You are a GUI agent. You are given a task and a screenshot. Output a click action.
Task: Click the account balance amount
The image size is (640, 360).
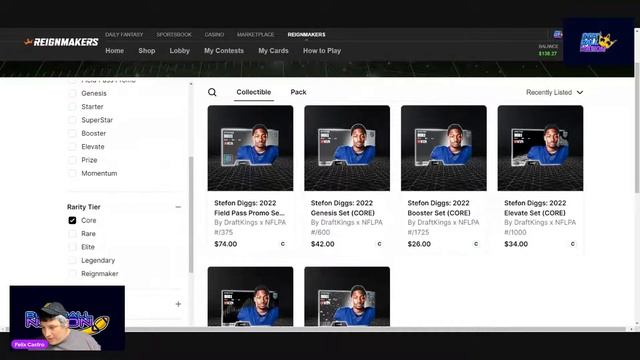(548, 53)
